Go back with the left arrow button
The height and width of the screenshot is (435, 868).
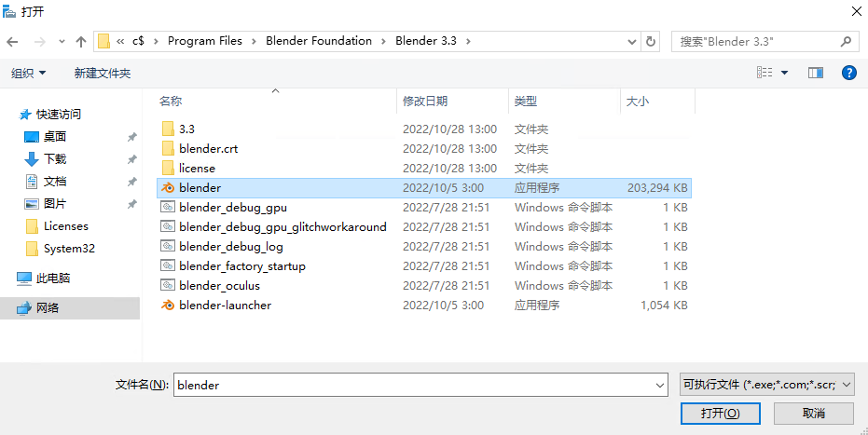tap(12, 42)
